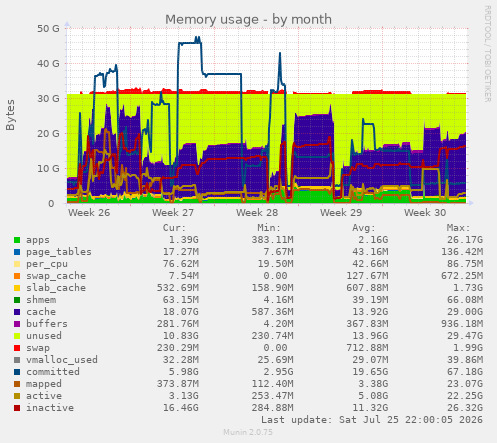Click the green apps legend swatch
This screenshot has height=443, width=497.
(17, 240)
